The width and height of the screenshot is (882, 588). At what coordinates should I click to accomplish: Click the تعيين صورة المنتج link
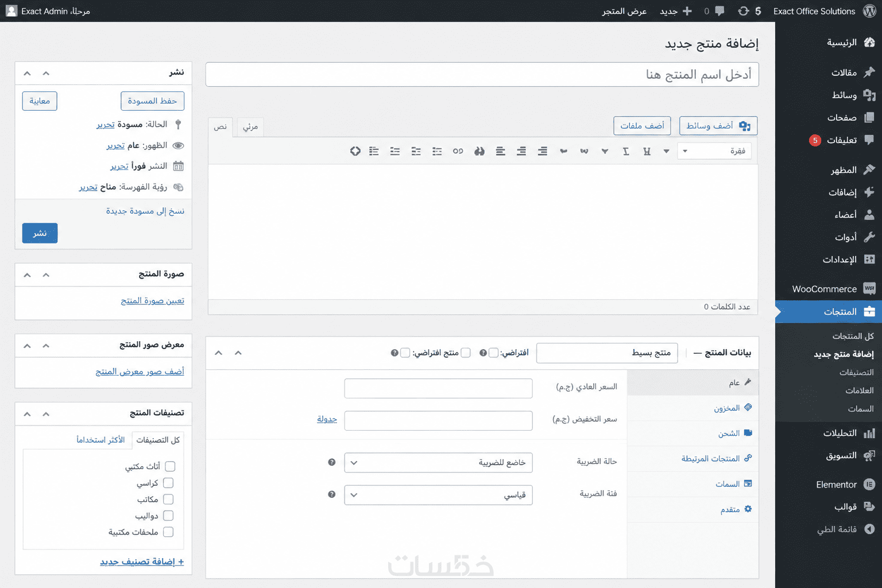point(152,300)
